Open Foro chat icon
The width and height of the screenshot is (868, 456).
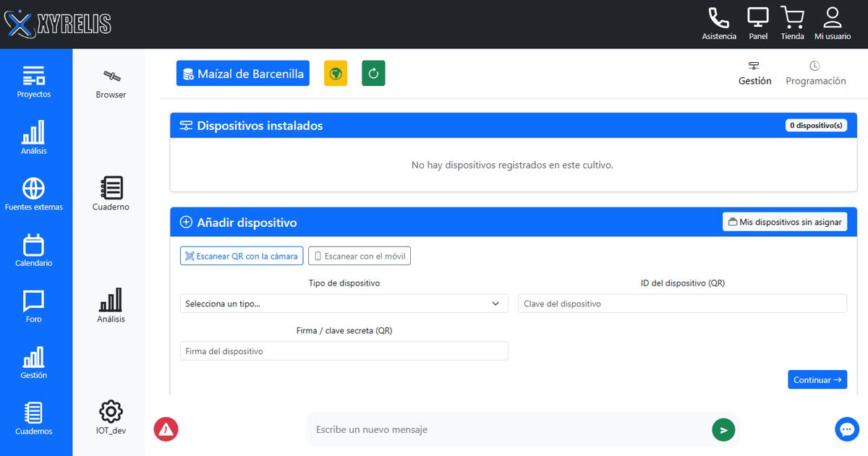point(34,306)
